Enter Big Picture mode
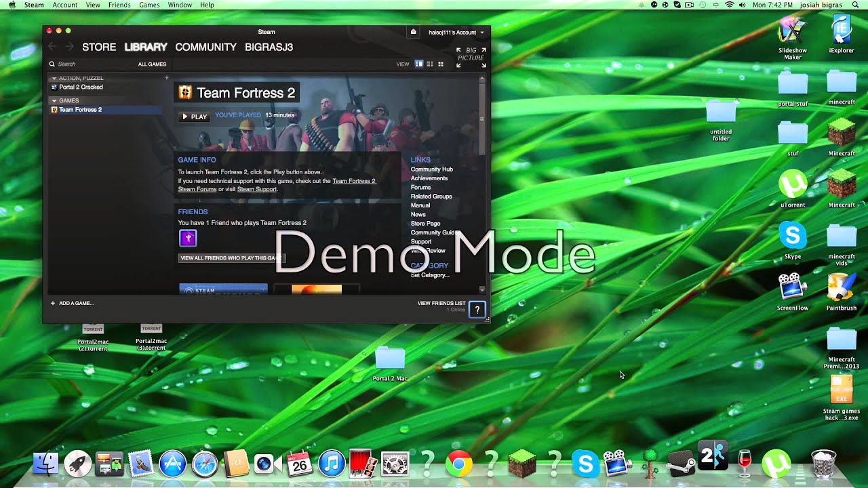Viewport: 868px width, 488px height. [471, 58]
